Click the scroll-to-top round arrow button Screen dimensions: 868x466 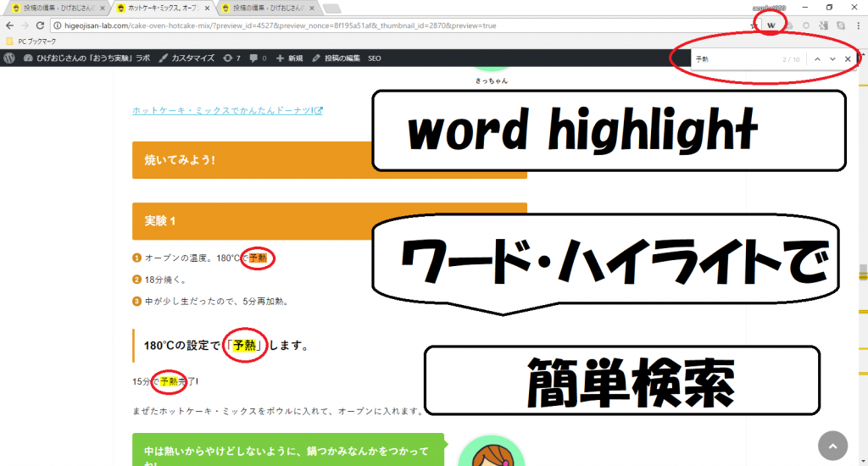pos(832,446)
